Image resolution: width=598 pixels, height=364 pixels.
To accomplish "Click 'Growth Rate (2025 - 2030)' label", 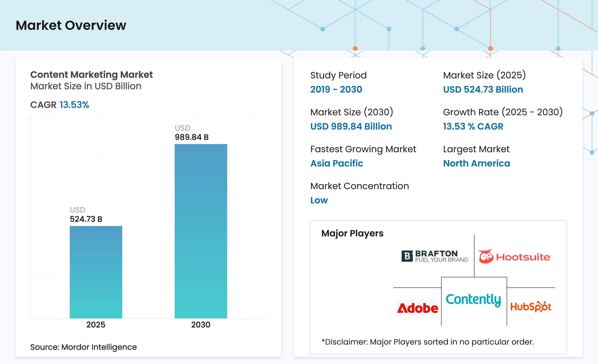I will 503,112.
